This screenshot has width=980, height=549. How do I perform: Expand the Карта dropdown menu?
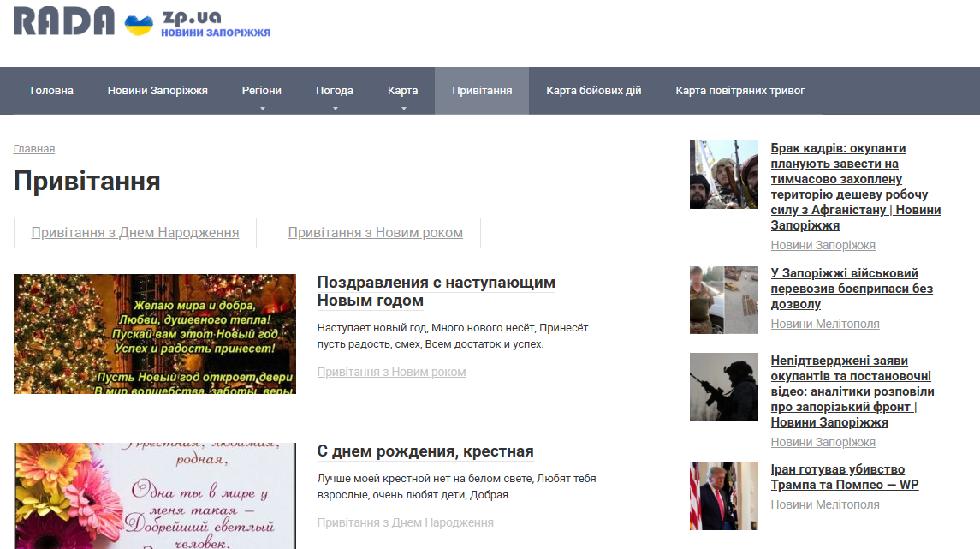402,91
